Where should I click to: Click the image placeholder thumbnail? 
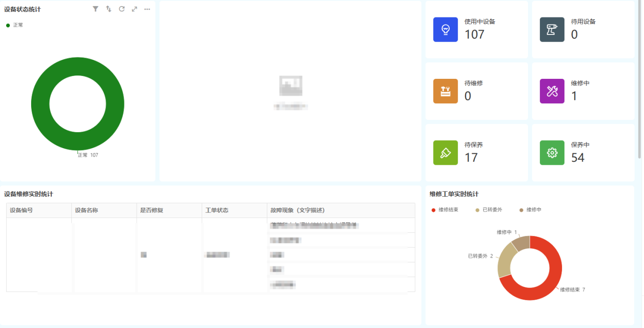[x=290, y=86]
